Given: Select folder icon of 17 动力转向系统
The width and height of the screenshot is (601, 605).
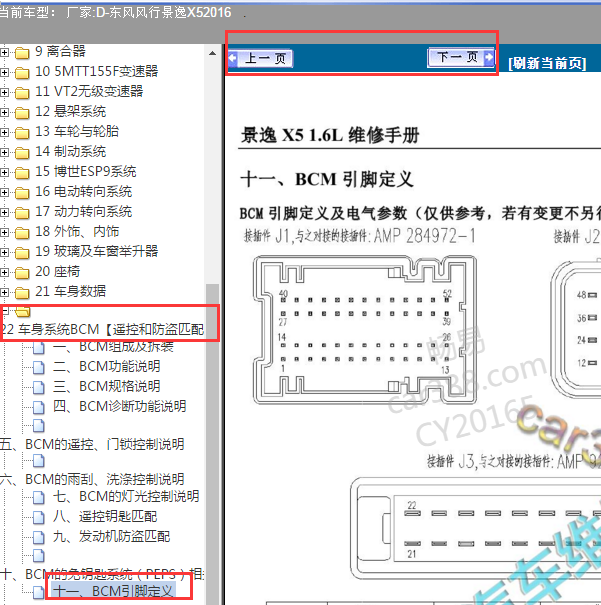Looking at the screenshot, I should pos(22,213).
